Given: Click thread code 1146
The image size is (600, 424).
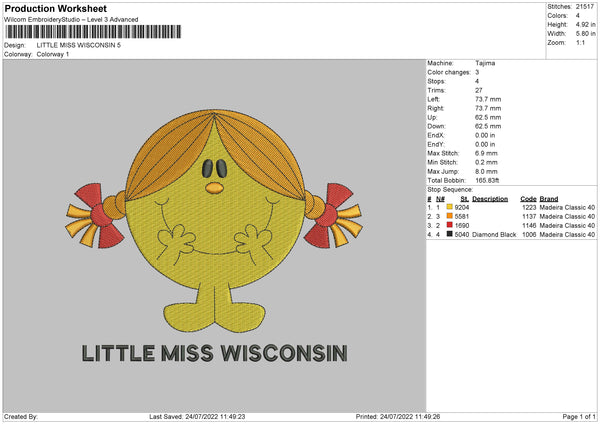Looking at the screenshot, I should pos(529,225).
